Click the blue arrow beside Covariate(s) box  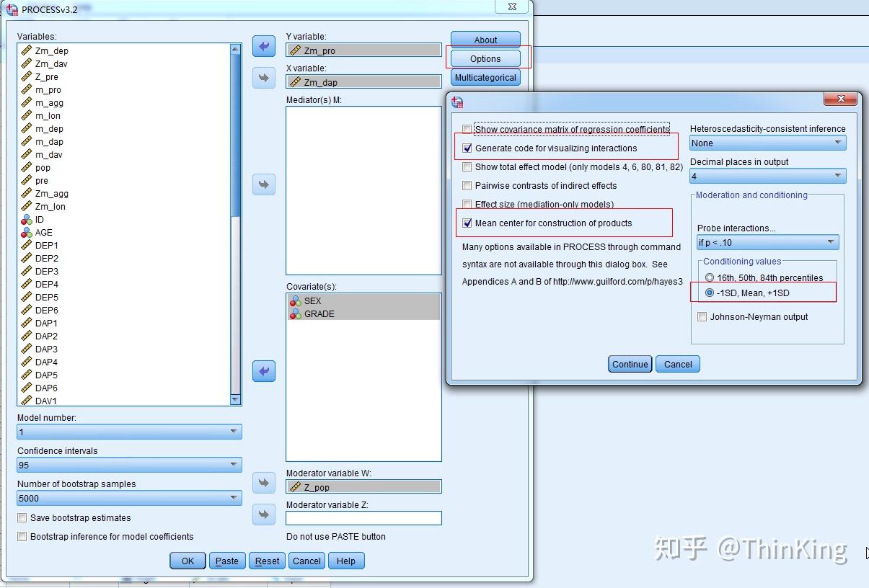tap(264, 370)
